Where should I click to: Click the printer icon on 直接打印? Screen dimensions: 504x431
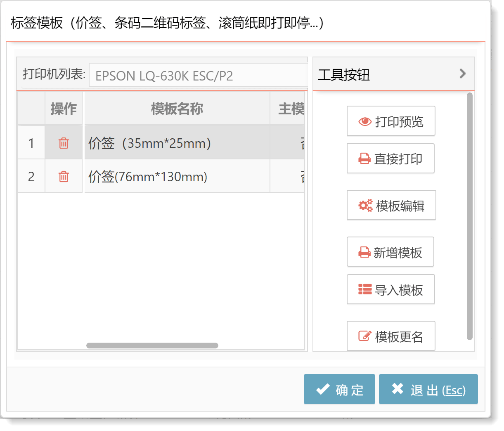click(364, 159)
